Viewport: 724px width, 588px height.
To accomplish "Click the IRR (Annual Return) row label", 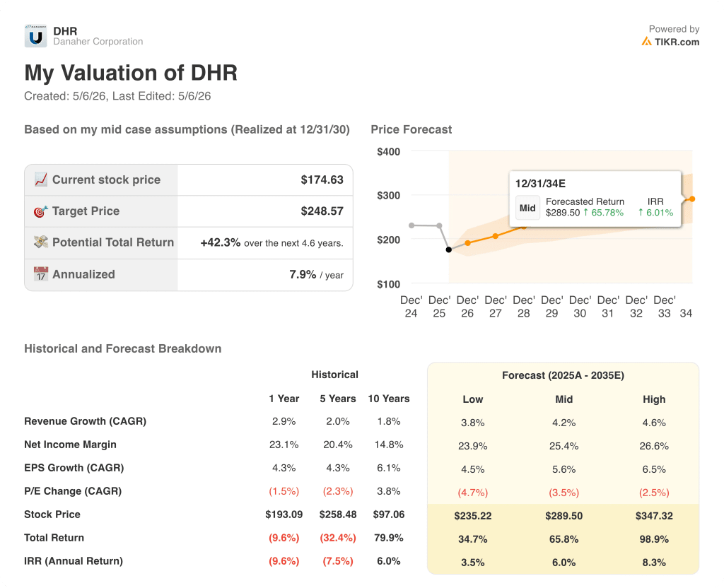I will coord(74,561).
